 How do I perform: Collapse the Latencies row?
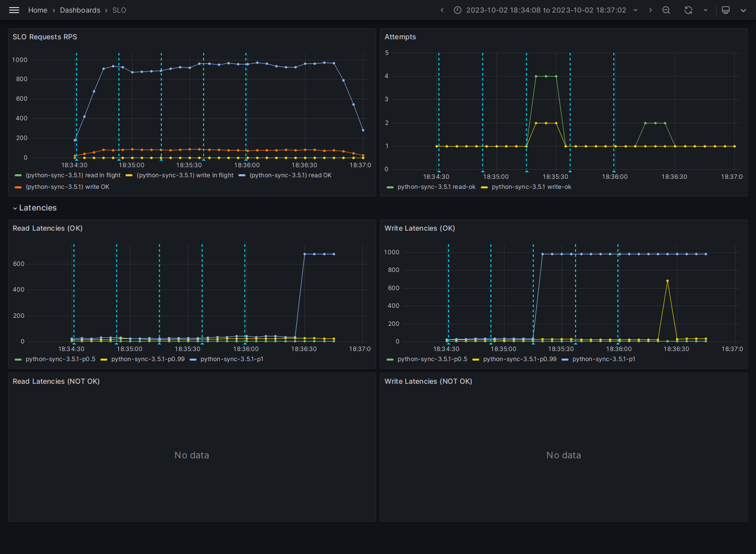point(15,208)
